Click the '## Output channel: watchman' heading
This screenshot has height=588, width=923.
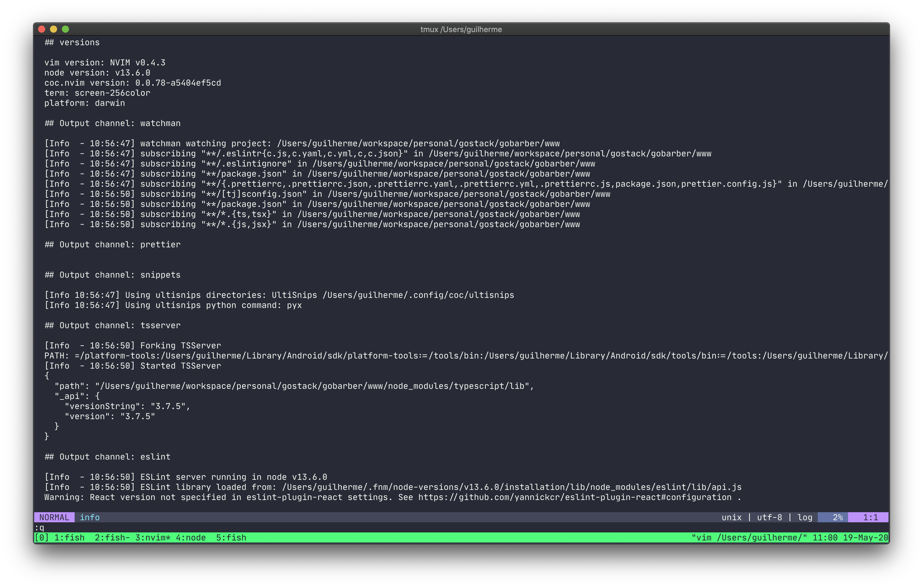[113, 123]
